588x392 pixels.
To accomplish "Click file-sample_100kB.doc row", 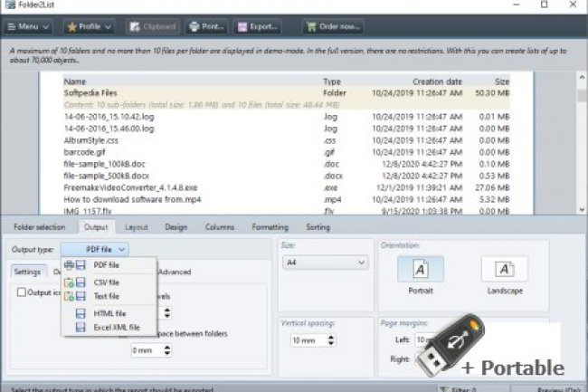I will click(x=287, y=164).
